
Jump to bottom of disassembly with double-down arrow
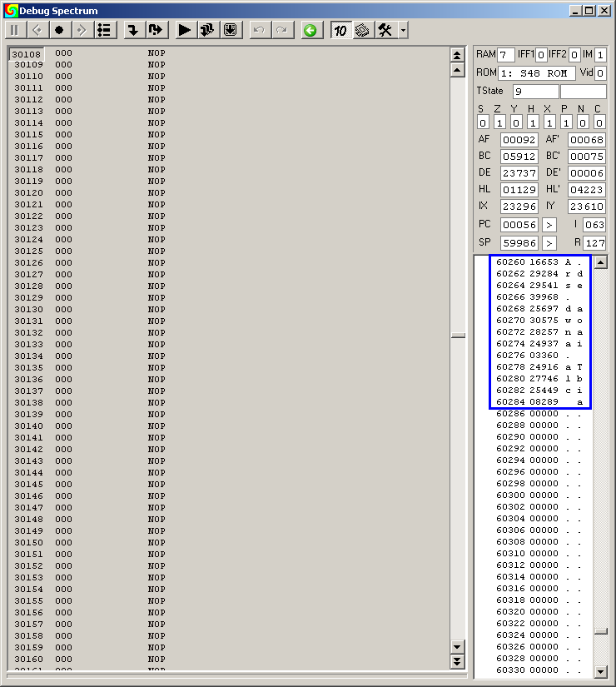(457, 661)
